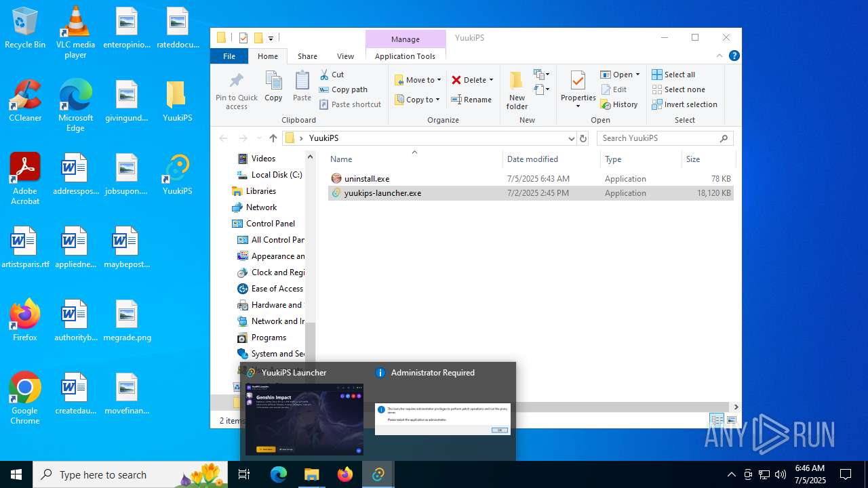868x488 pixels.
Task: Open Task View on the taskbar
Action: (x=244, y=474)
